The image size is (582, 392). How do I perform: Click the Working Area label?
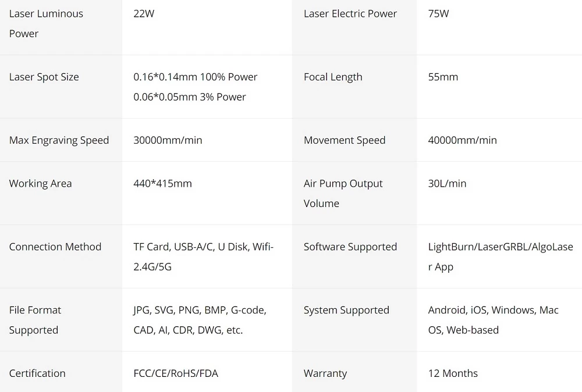[x=40, y=184]
